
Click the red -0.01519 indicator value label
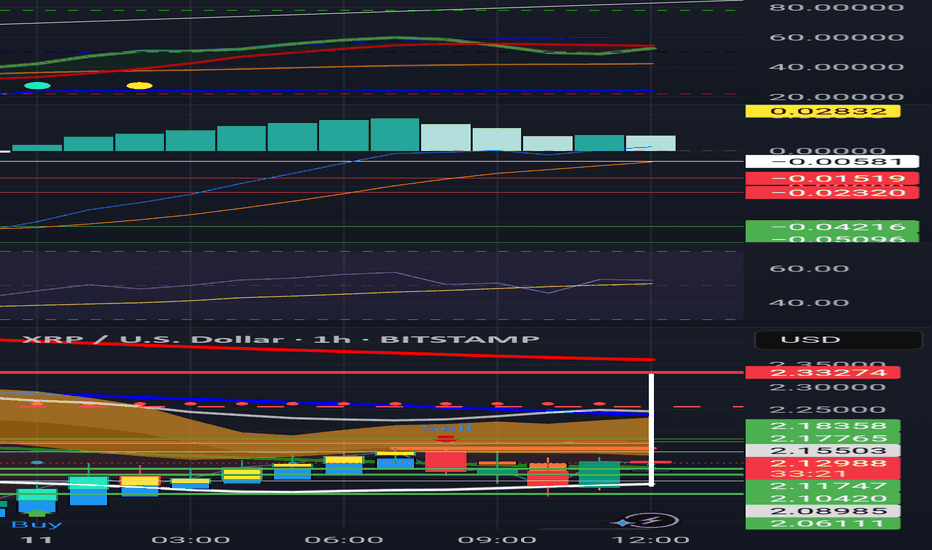pos(832,178)
